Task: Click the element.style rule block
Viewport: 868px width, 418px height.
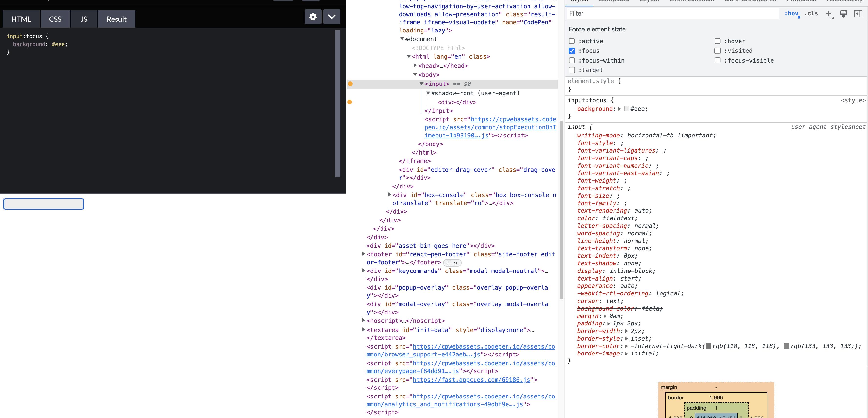Action: pos(716,85)
